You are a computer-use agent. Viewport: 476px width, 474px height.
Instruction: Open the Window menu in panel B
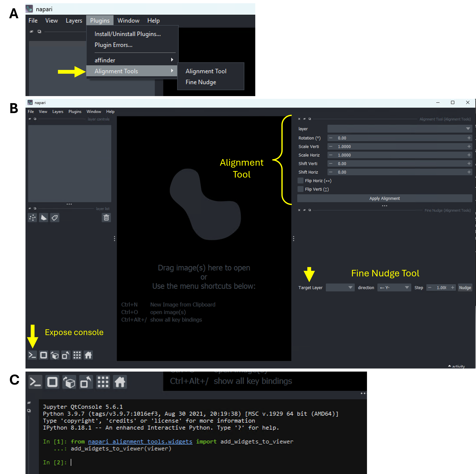(94, 111)
